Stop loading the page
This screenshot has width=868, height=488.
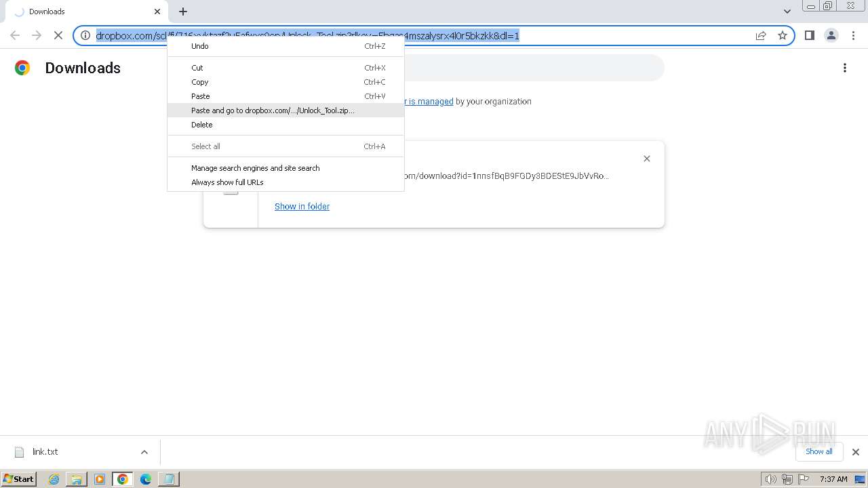click(x=58, y=35)
